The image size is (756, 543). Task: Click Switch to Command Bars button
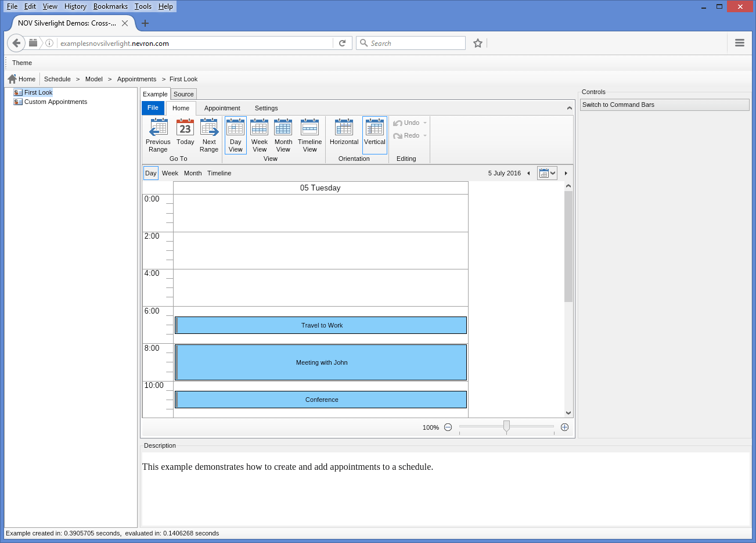(665, 105)
